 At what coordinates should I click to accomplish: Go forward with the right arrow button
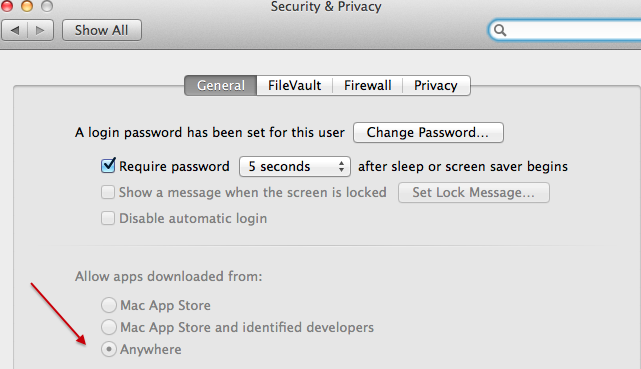click(x=40, y=30)
